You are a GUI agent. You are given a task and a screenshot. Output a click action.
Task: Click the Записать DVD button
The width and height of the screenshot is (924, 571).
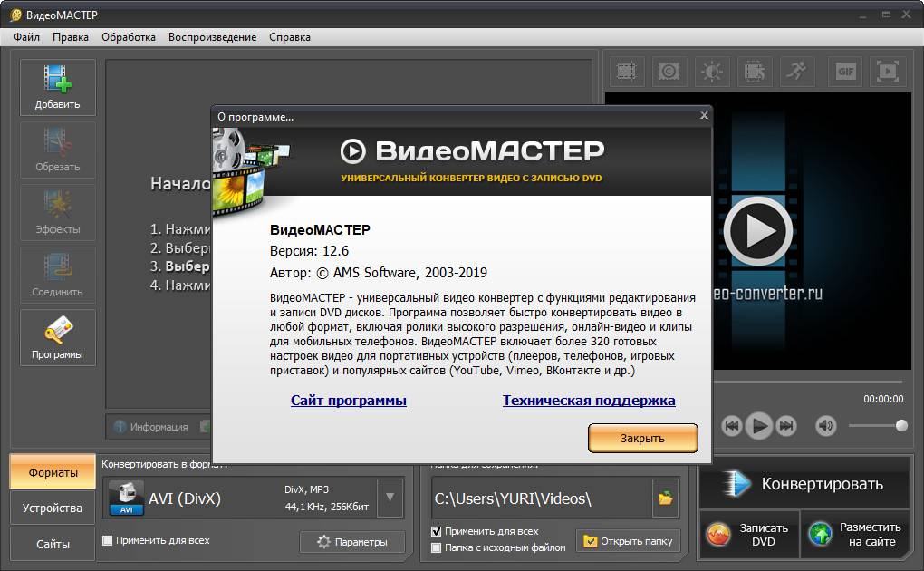point(749,535)
